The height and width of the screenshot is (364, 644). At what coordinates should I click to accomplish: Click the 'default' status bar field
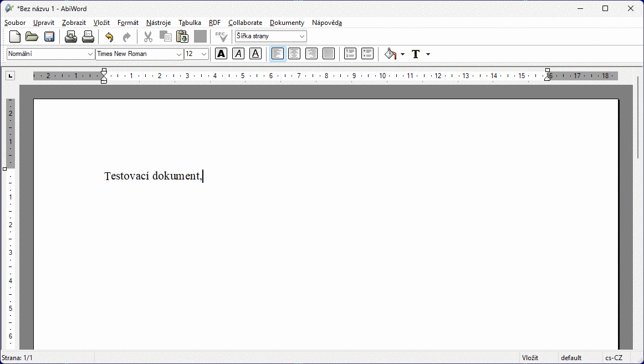pyautogui.click(x=580, y=358)
